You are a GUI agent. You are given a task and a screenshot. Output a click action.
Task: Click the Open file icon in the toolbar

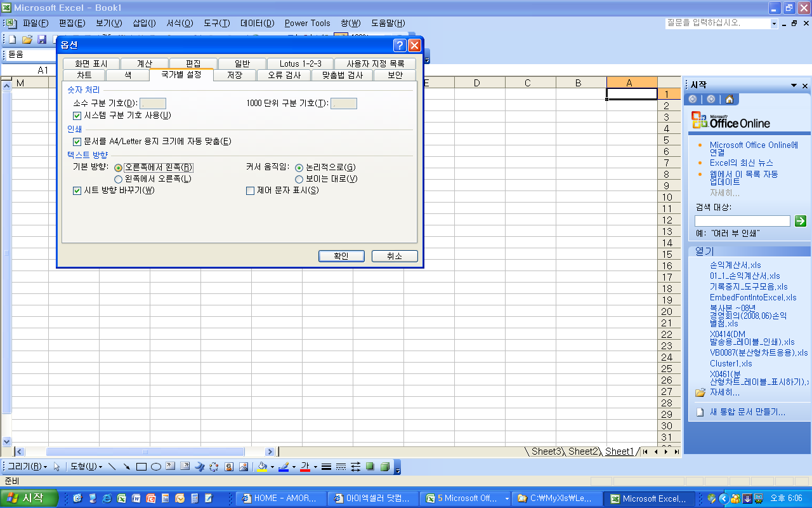pyautogui.click(x=27, y=39)
